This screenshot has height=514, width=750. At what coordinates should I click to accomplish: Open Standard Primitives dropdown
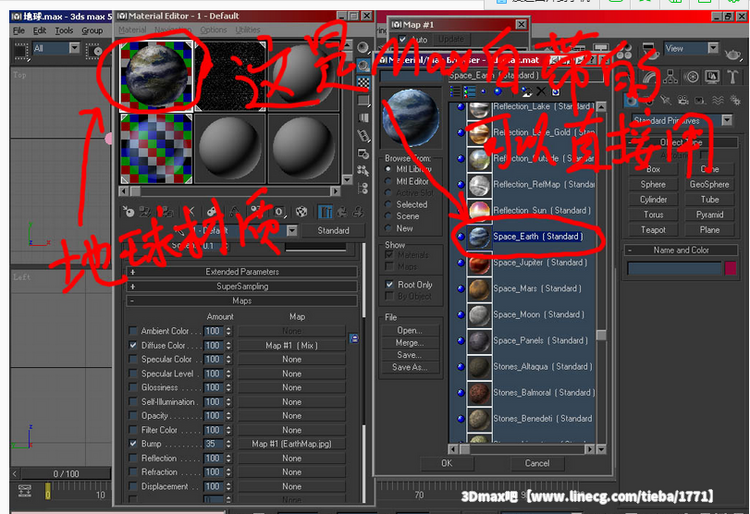pyautogui.click(x=727, y=120)
